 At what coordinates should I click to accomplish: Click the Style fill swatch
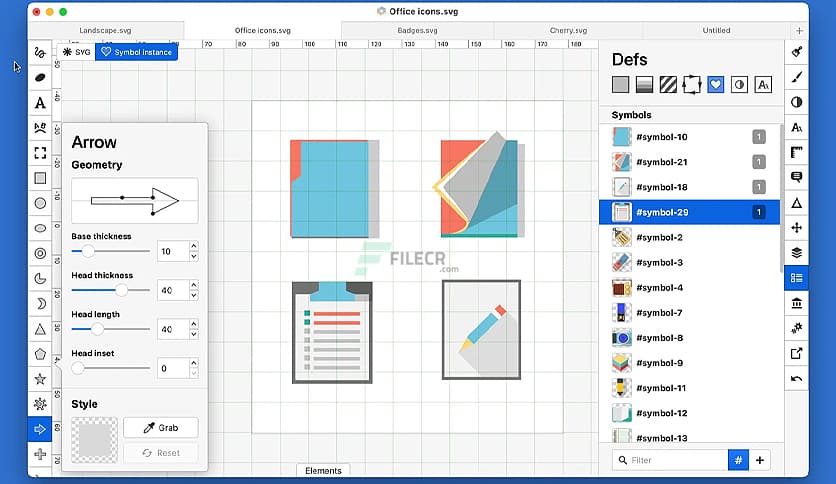pos(94,440)
